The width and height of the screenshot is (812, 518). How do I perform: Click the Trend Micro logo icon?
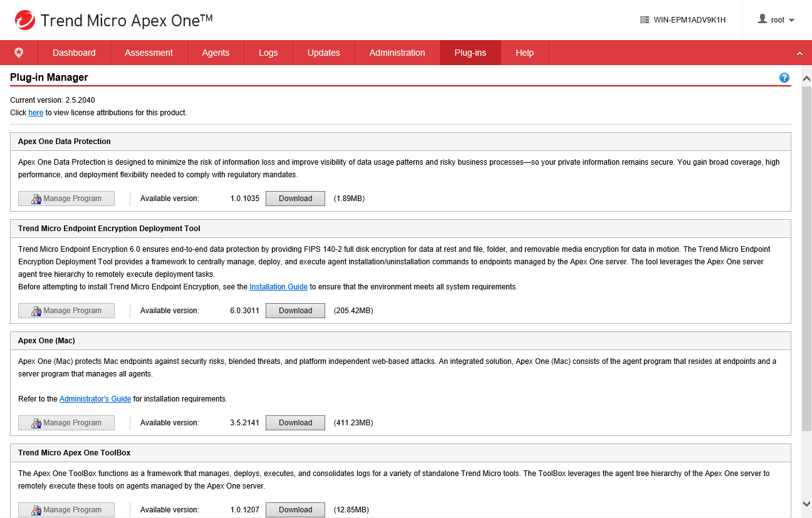(25, 20)
